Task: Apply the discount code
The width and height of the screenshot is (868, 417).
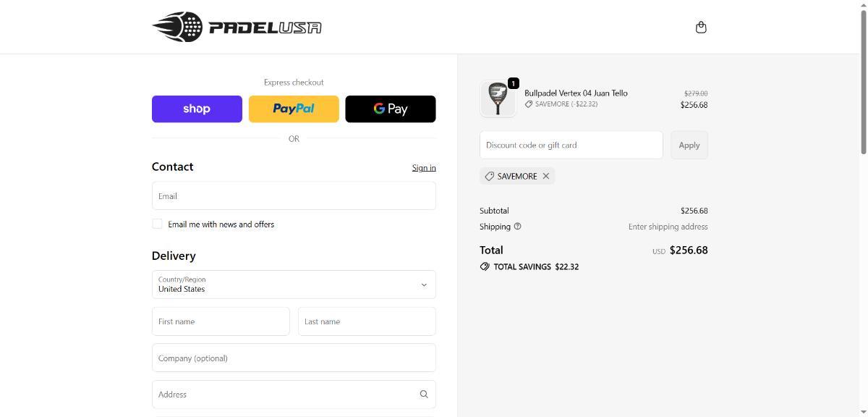Action: pyautogui.click(x=689, y=145)
